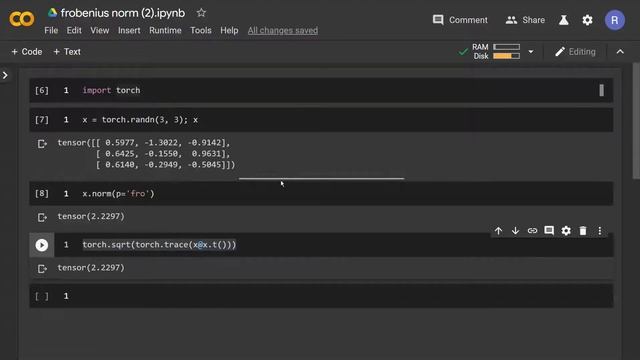Move the selected cell up
The image size is (640, 360).
coord(498,231)
